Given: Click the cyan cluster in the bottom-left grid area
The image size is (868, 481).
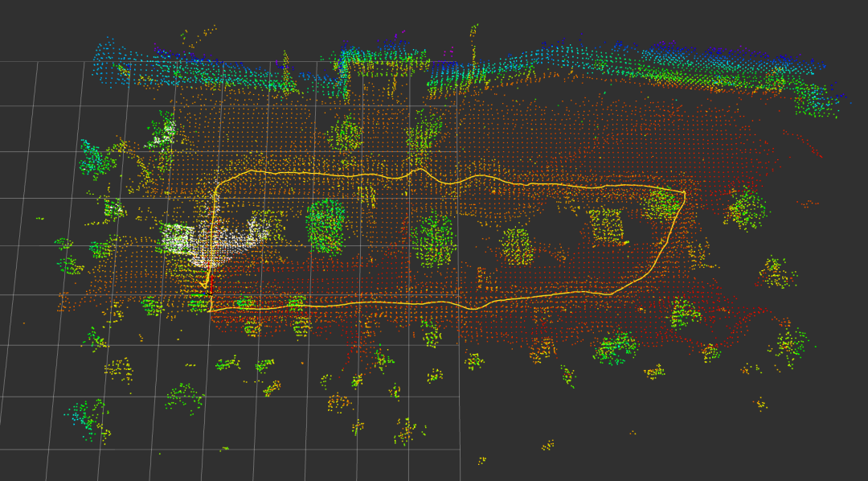Looking at the screenshot, I should [x=87, y=415].
